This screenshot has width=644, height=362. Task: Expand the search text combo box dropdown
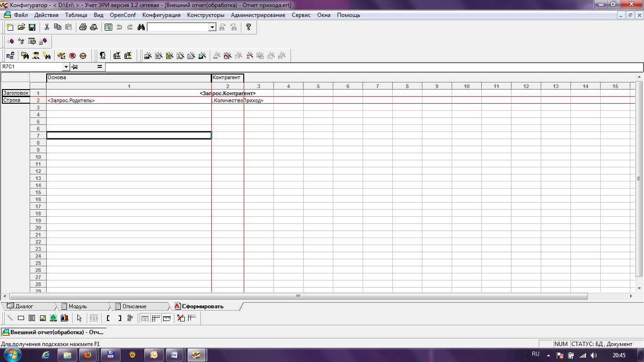point(212,27)
